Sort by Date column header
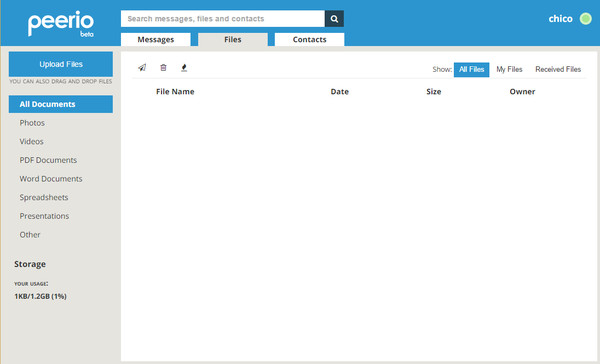Screen dimensions: 600x364 [x=340, y=91]
